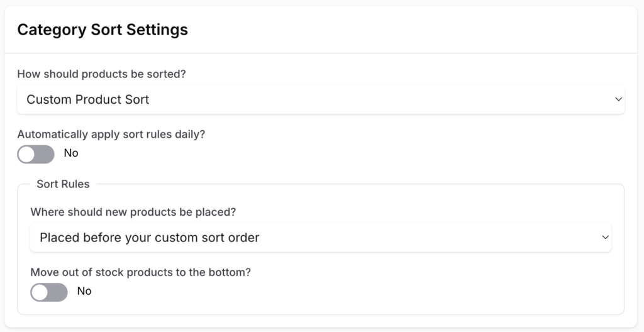Click the "How should products be sorted?" label

[x=101, y=74]
